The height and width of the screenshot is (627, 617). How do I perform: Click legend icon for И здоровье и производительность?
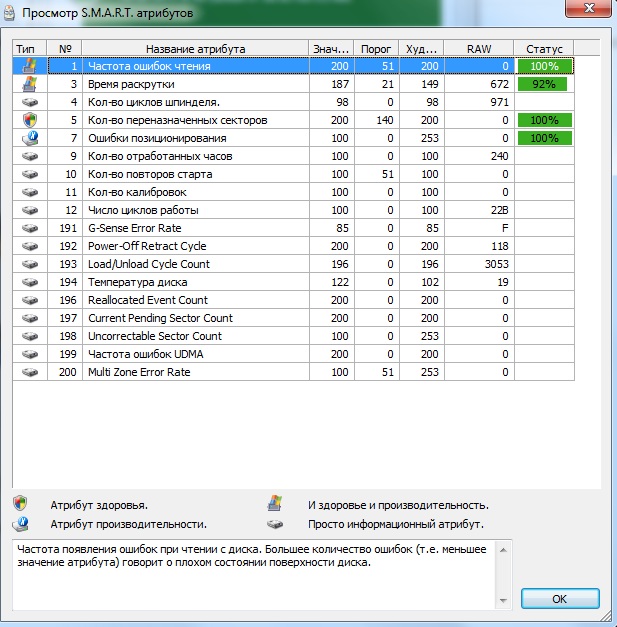click(x=275, y=503)
